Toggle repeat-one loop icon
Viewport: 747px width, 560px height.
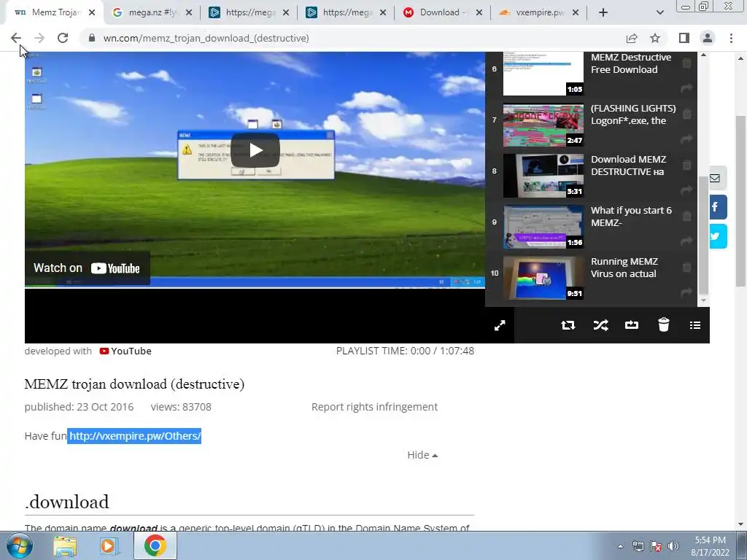click(x=632, y=325)
